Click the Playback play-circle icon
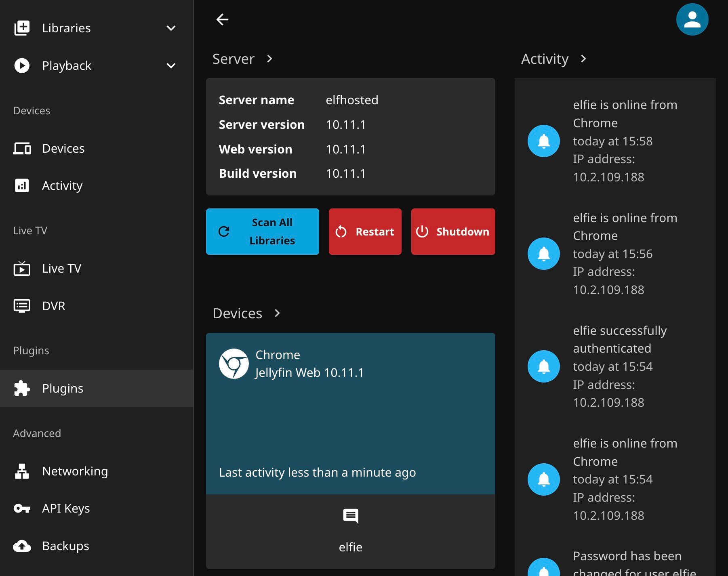728x576 pixels. coord(22,65)
